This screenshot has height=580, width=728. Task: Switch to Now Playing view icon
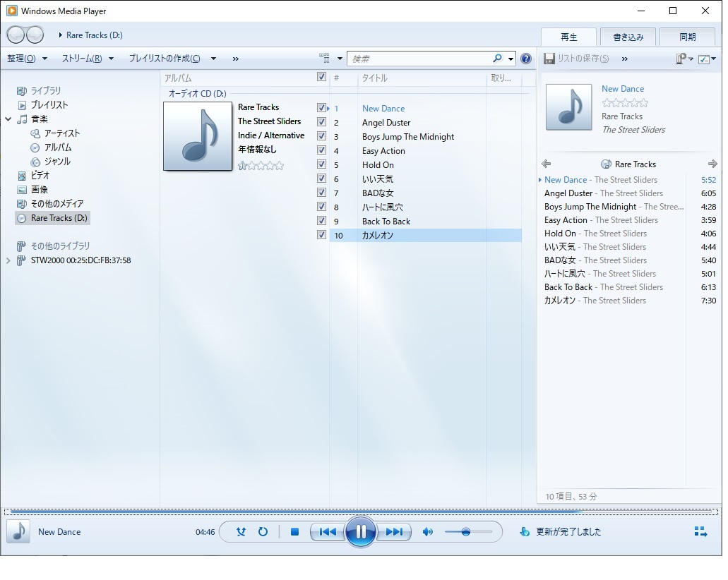point(700,532)
